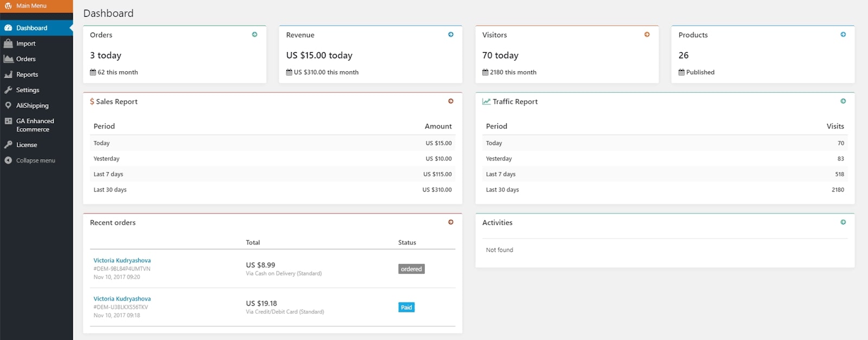Click the WordPress logo icon in Main Menu
This screenshot has height=340, width=868.
(x=8, y=6)
